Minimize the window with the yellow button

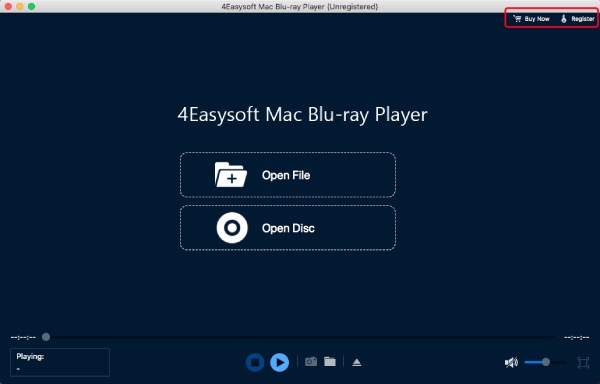coord(20,7)
